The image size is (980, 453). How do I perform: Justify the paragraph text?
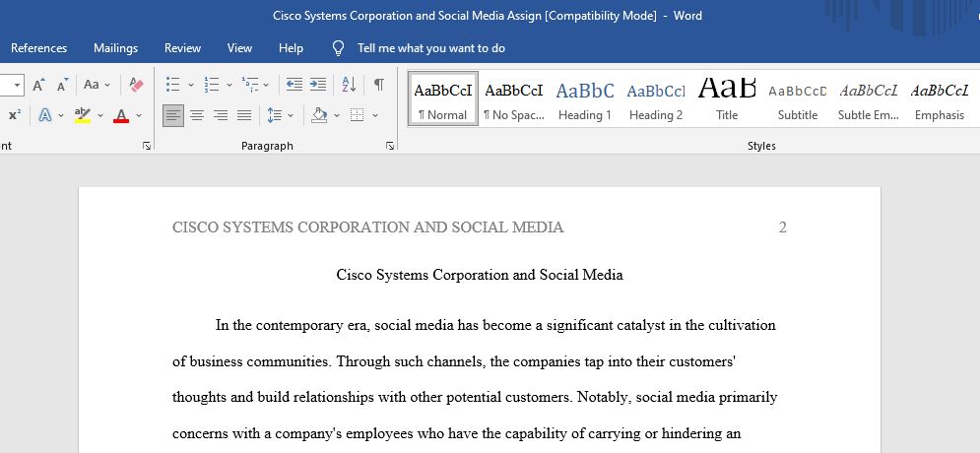pos(244,115)
